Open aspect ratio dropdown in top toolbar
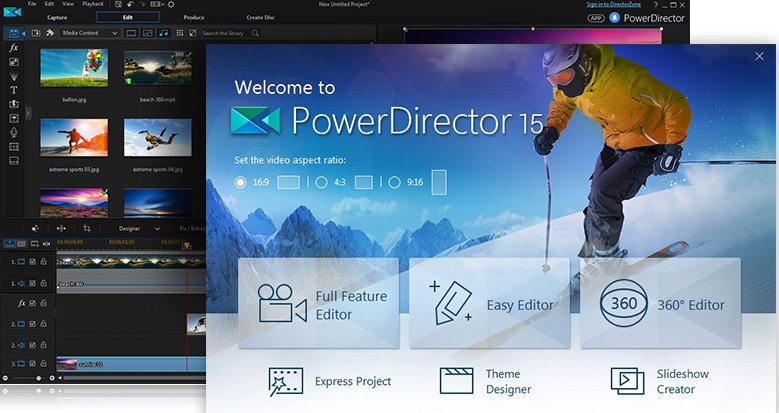The image size is (779, 413). pyautogui.click(x=157, y=4)
